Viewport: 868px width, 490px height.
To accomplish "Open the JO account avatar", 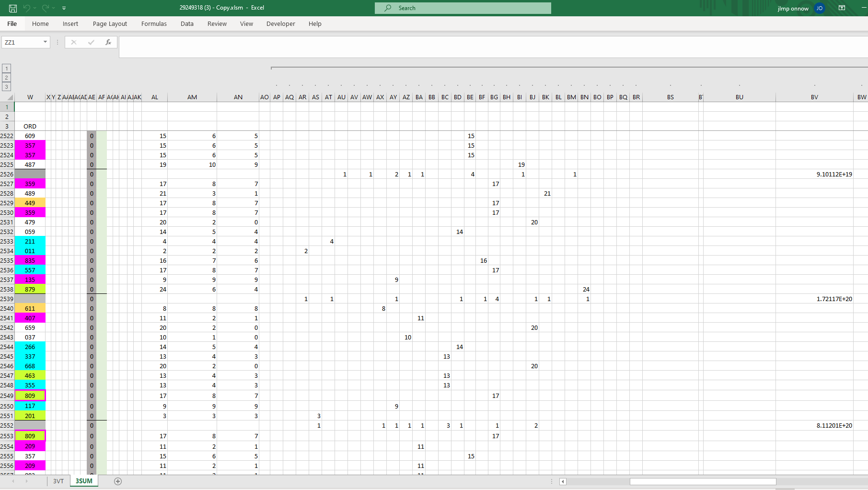I will point(820,8).
